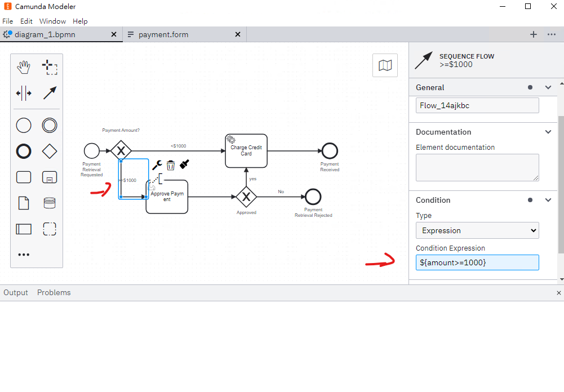Open the Problems panel tab
Image resolution: width=564 pixels, height=392 pixels.
pos(54,293)
